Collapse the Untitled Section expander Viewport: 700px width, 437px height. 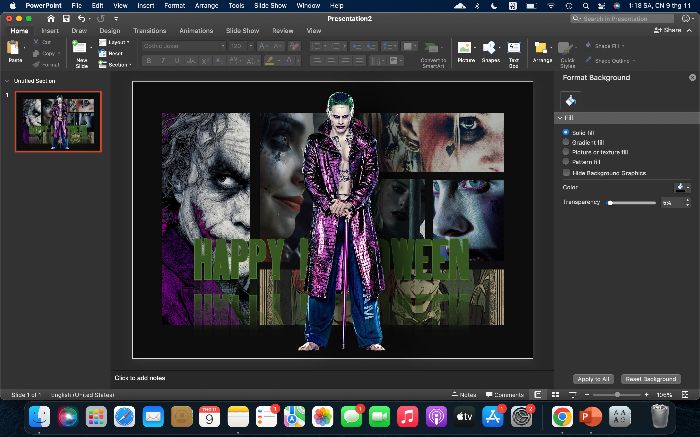click(x=7, y=81)
